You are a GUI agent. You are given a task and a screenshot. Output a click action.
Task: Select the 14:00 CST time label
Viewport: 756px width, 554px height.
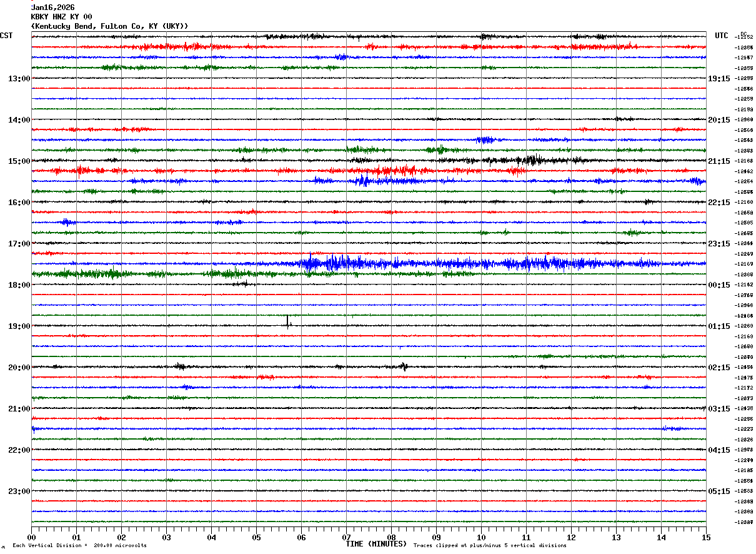pyautogui.click(x=19, y=120)
